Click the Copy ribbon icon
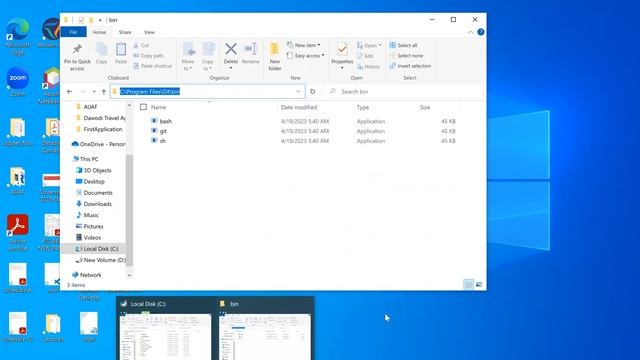Screen dimensions: 640x360 pos(101,50)
